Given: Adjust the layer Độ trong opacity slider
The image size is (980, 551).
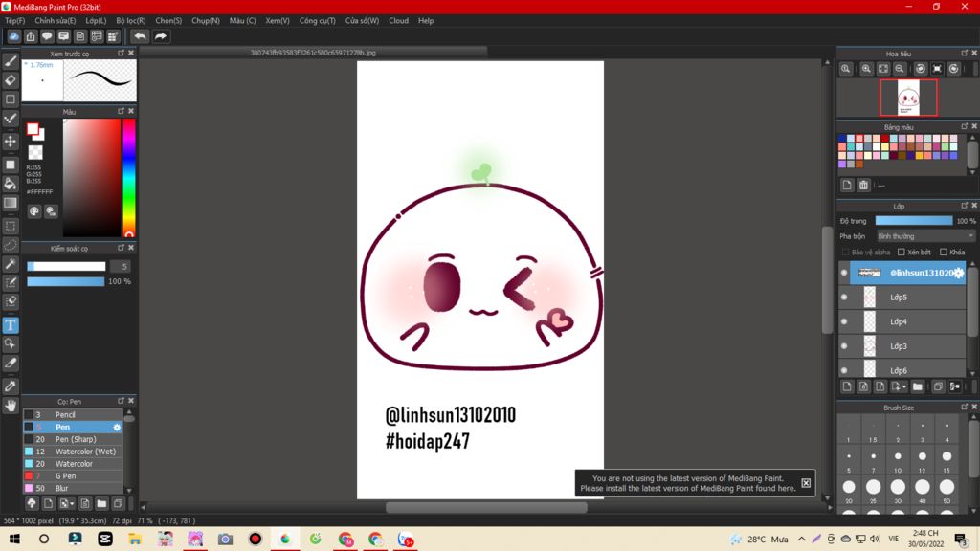Looking at the screenshot, I should click(914, 221).
